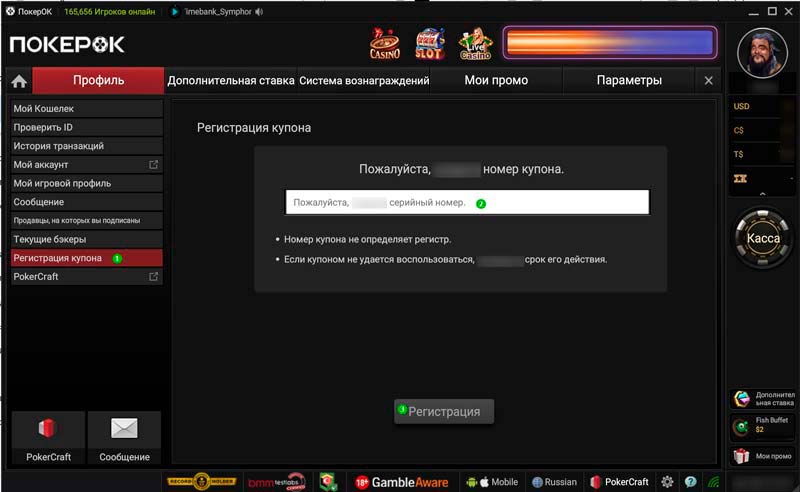Open Текущие бэкеры menu item

pyautogui.click(x=87, y=239)
